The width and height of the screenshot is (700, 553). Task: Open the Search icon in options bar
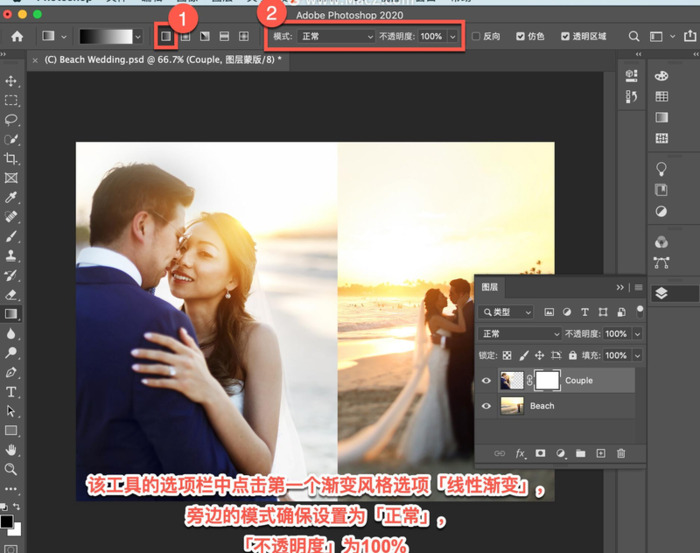(x=633, y=36)
